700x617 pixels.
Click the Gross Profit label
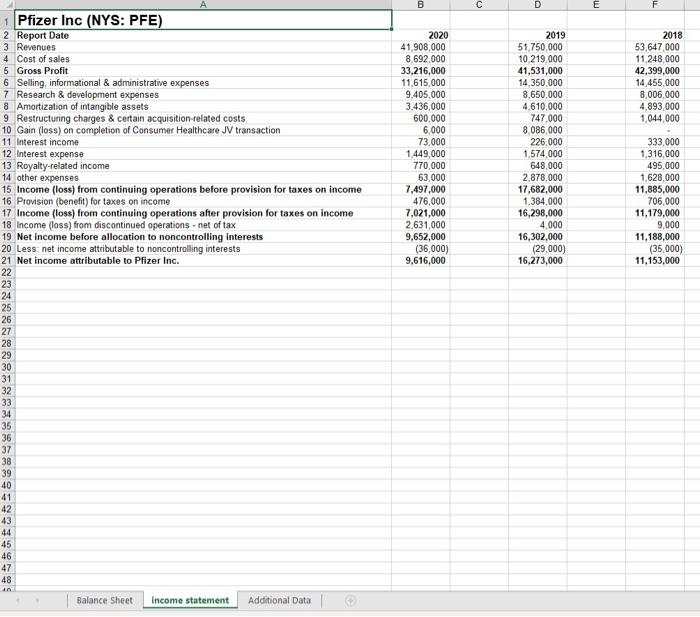coord(203,71)
